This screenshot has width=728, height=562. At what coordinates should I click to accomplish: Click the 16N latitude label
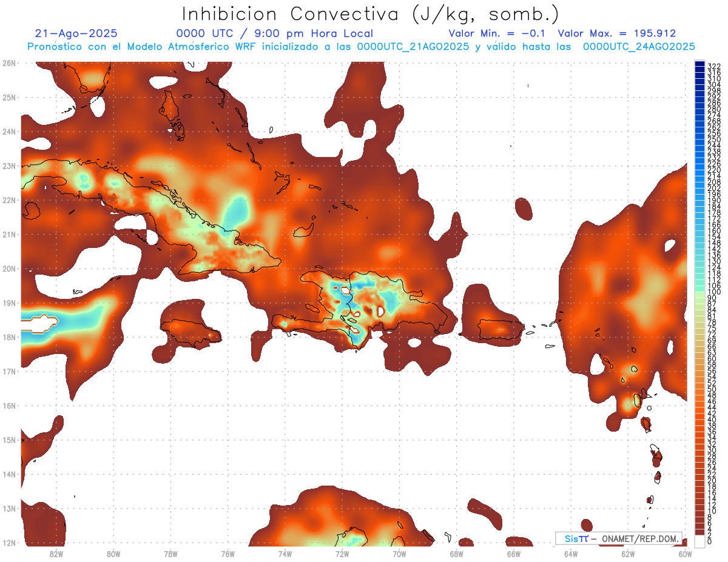coord(9,406)
